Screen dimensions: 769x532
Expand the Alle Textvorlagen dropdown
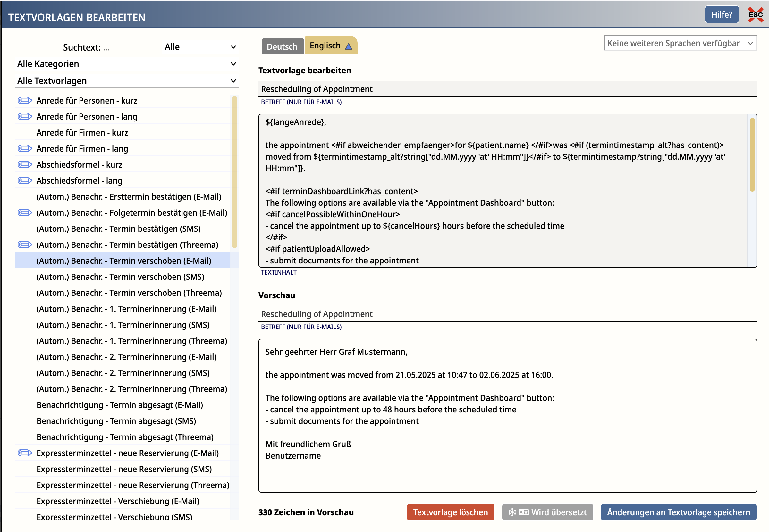pos(127,81)
